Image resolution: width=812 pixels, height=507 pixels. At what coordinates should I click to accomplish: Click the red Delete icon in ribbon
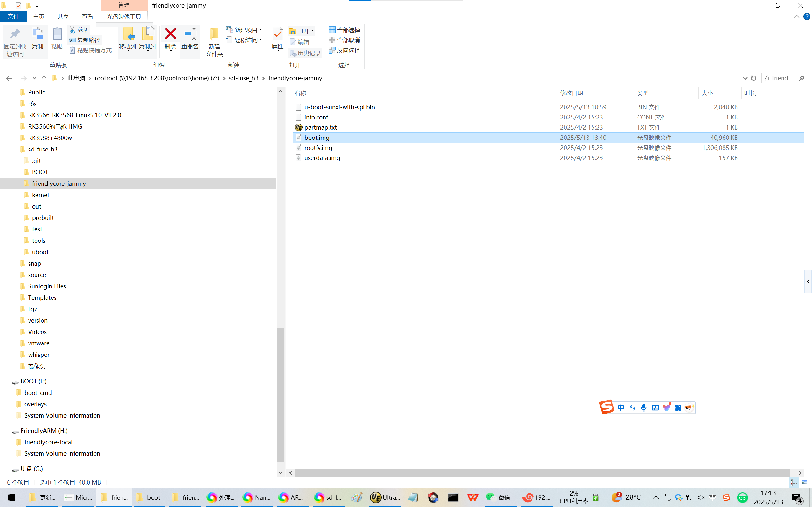coord(170,34)
